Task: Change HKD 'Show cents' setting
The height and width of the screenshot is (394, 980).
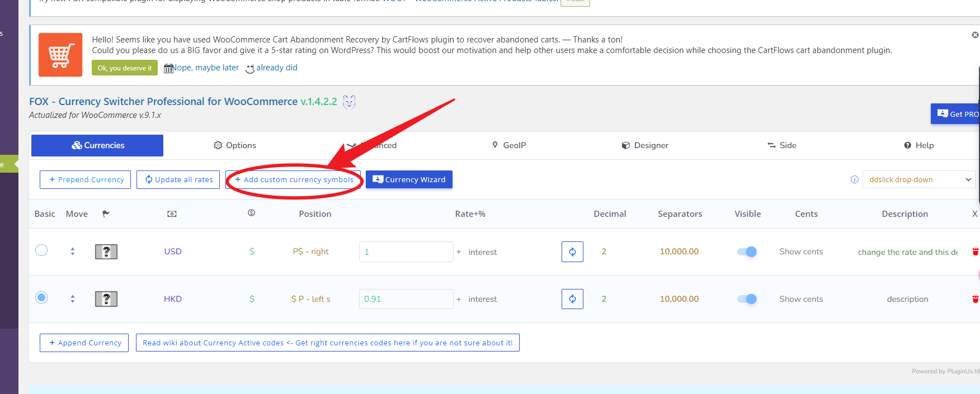Action: [x=801, y=299]
